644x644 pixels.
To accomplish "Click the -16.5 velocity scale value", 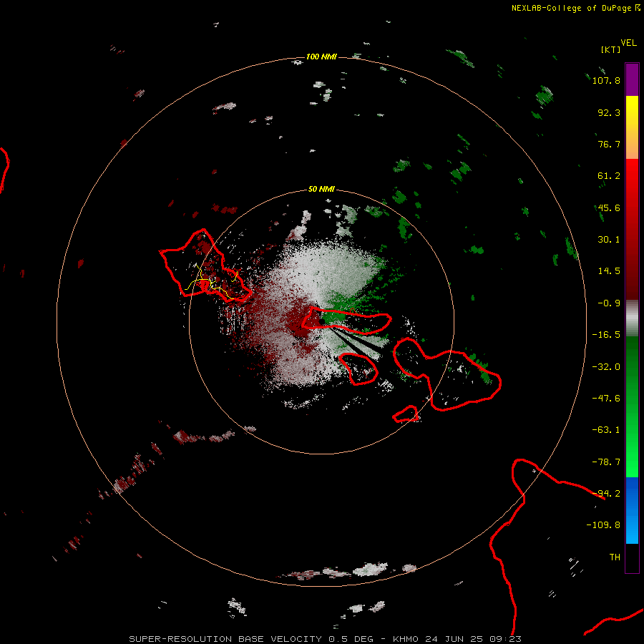I will [x=606, y=335].
